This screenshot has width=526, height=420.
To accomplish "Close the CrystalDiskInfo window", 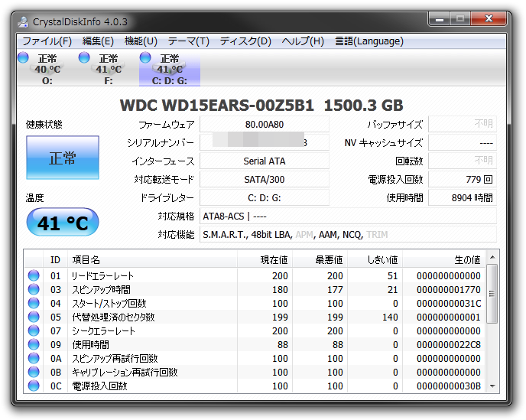I will (x=489, y=19).
